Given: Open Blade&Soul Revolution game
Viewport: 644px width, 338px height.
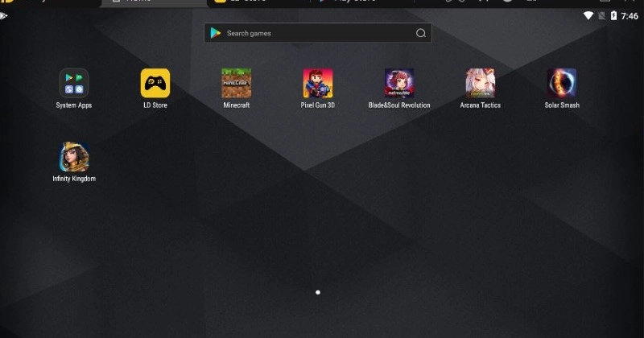Looking at the screenshot, I should click(x=399, y=83).
